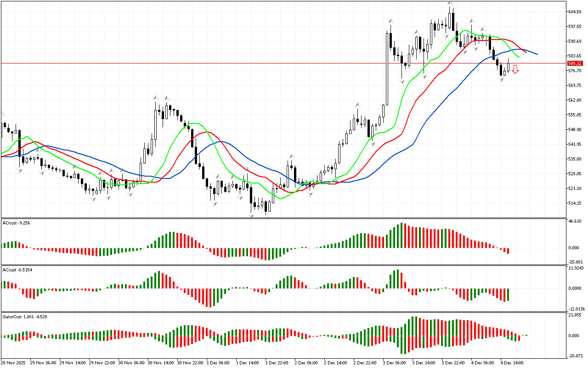The width and height of the screenshot is (588, 368).
Task: Click the 604.50 price scale label
Action: 575,12
